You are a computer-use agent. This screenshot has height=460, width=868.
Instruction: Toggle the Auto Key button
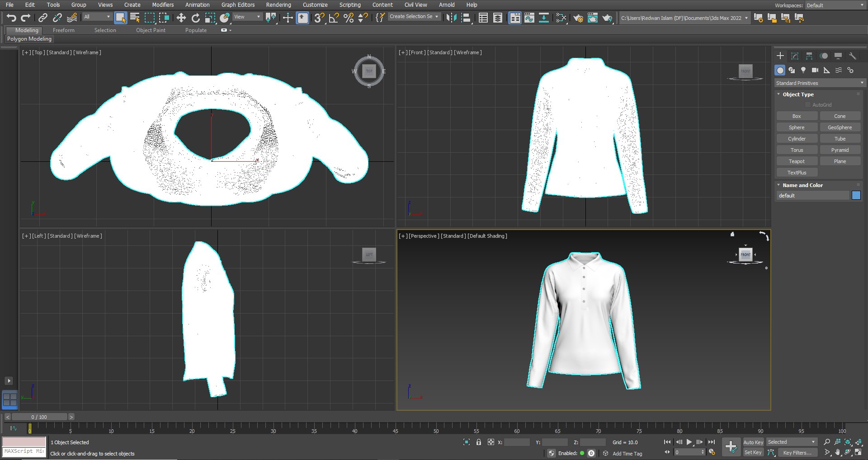pyautogui.click(x=753, y=442)
